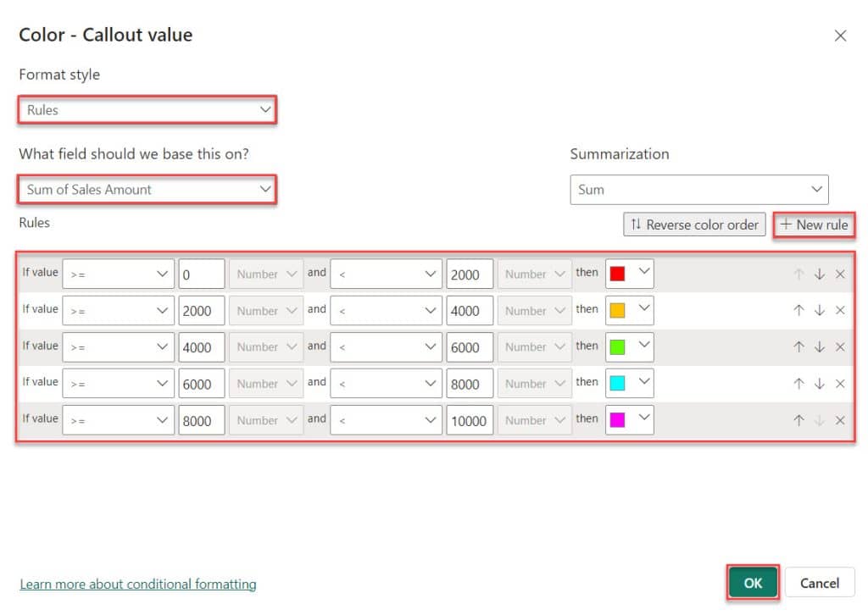
Task: Open the >= operator dropdown in the 6000 lower-bound row
Action: click(118, 383)
